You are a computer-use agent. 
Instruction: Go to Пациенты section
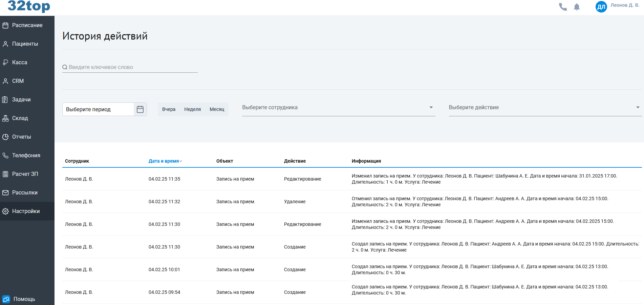tap(25, 44)
